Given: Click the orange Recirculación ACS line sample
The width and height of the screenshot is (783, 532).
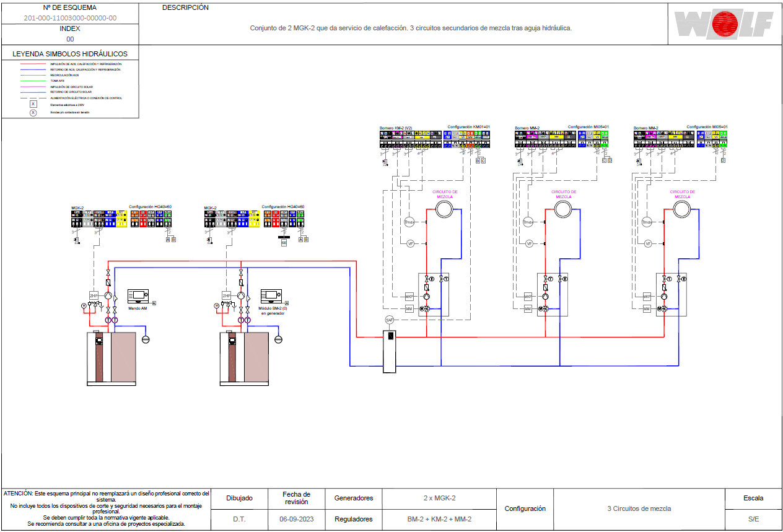Looking at the screenshot, I should (33, 76).
